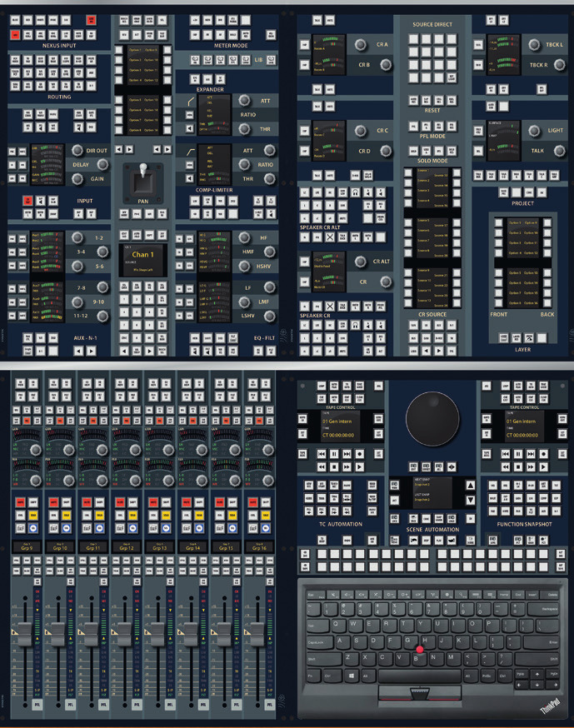Toggle the red button in the INPUT section

[27, 201]
